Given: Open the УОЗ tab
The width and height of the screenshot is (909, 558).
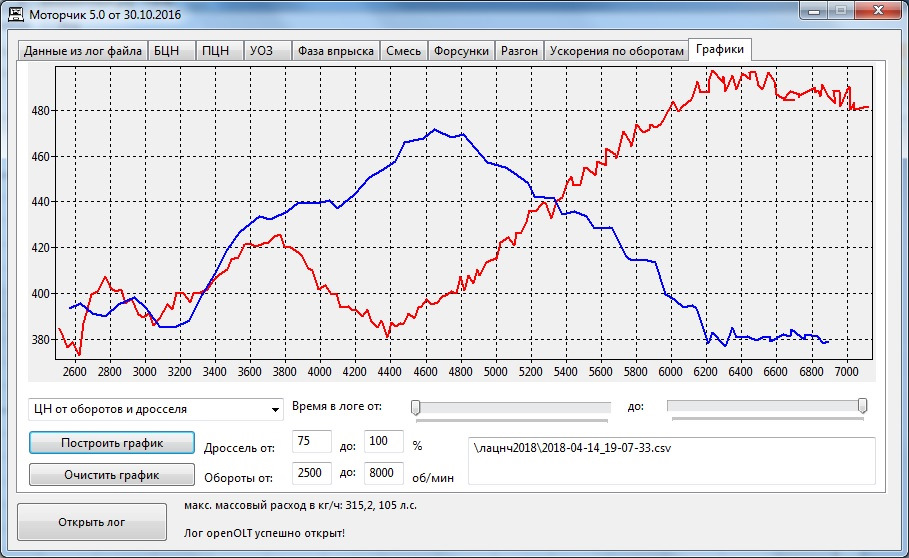Looking at the screenshot, I should (x=267, y=51).
